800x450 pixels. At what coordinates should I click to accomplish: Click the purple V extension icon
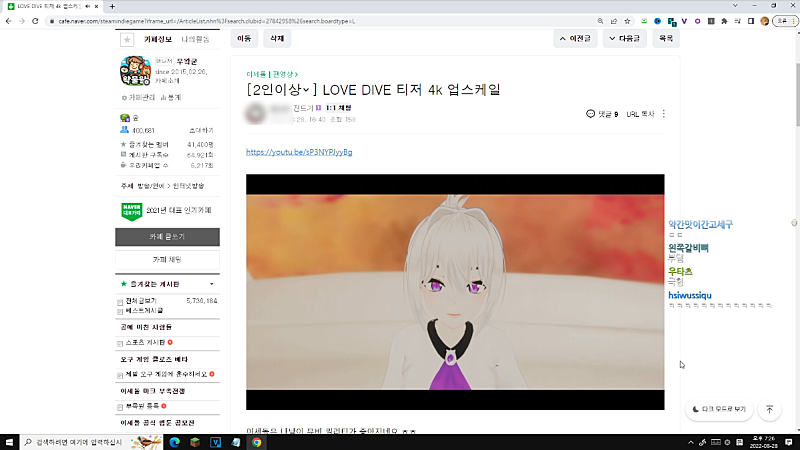coord(684,21)
